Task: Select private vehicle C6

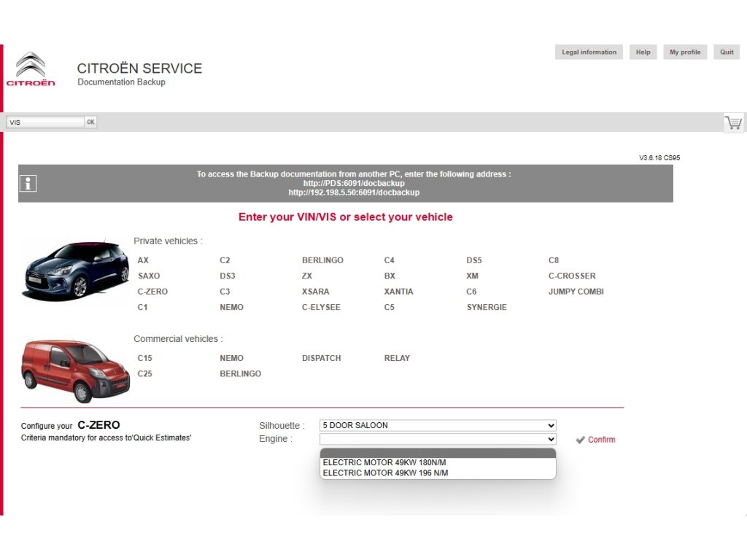Action: tap(471, 292)
